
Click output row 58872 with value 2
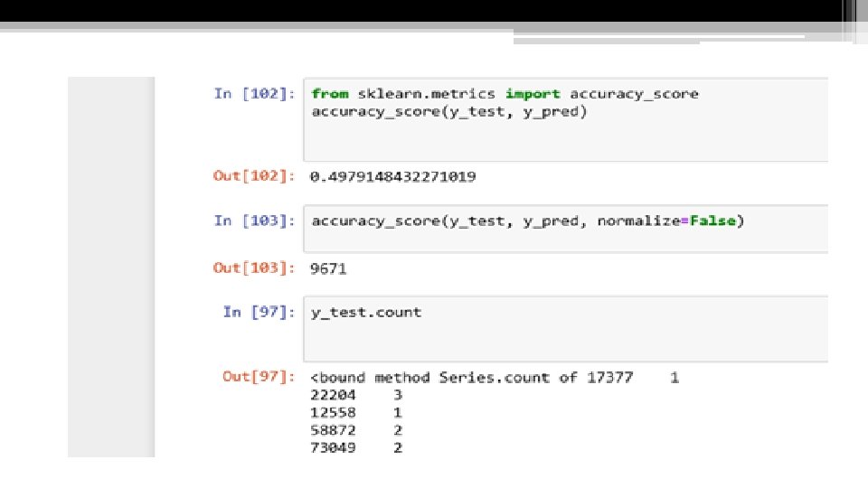click(356, 430)
